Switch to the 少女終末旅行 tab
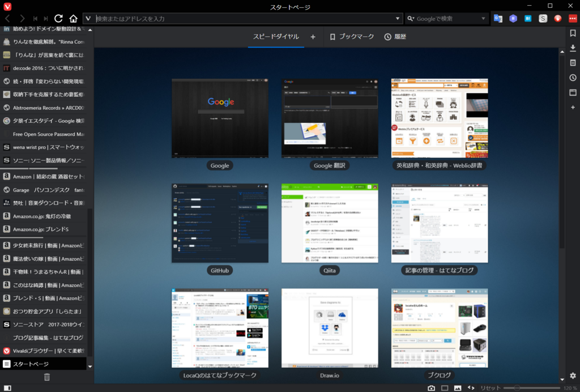Image resolution: width=580 pixels, height=392 pixels. [43, 245]
